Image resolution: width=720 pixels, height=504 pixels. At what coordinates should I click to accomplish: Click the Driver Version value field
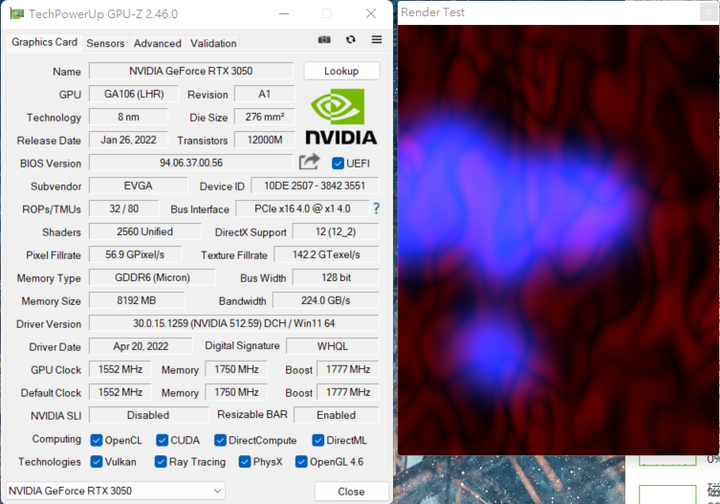234,323
